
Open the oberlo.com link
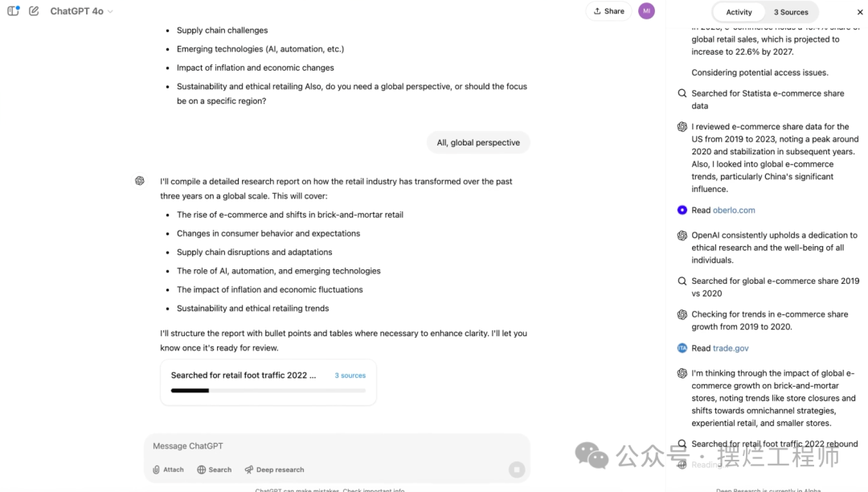click(733, 210)
